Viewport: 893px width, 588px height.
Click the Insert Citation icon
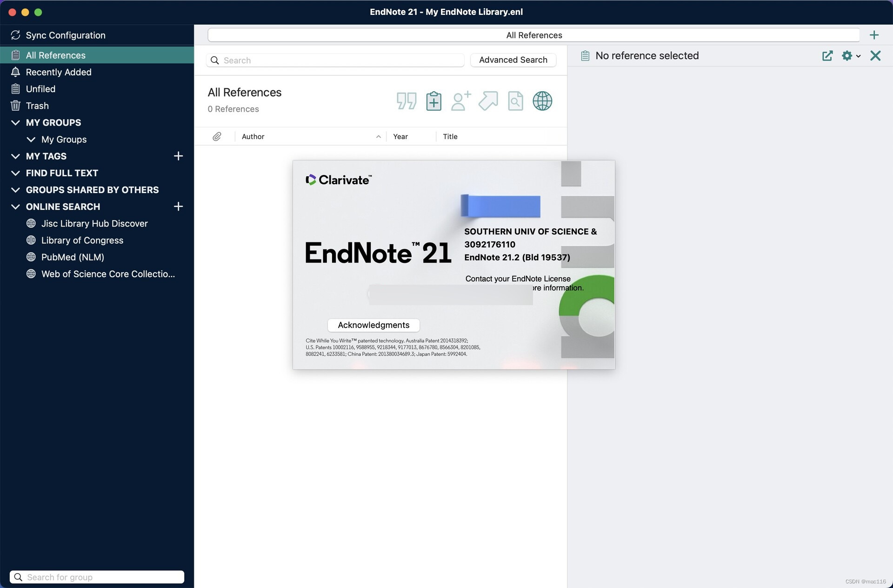pyautogui.click(x=406, y=100)
